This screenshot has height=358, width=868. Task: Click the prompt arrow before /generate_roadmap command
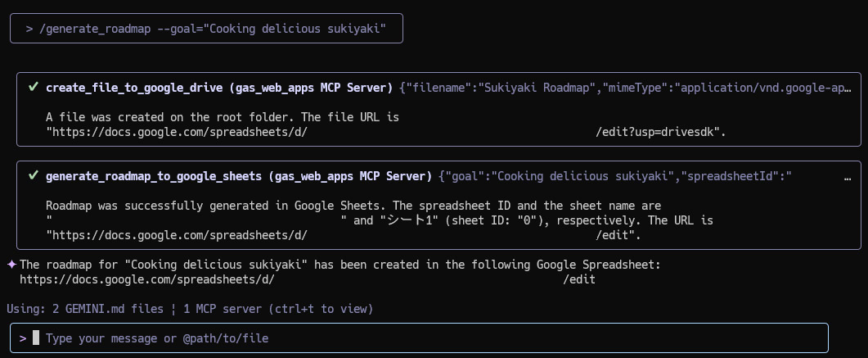[x=29, y=29]
